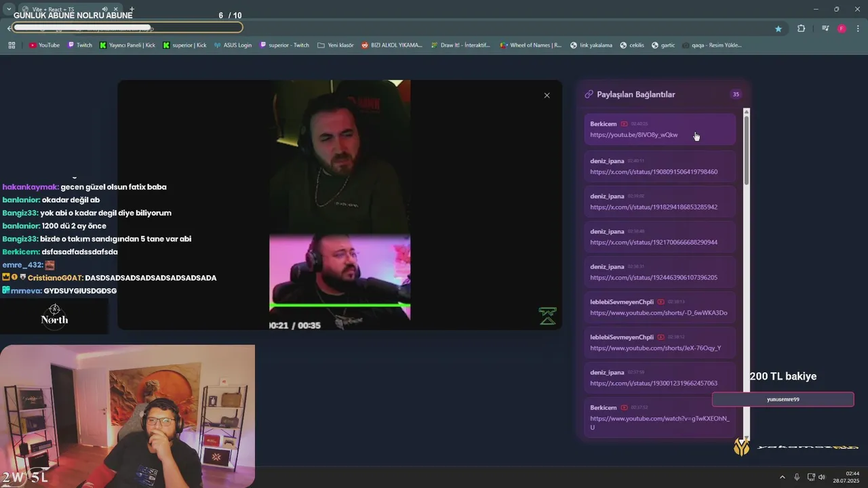
Task: Open the superior | Kick bookmark
Action: [x=184, y=45]
